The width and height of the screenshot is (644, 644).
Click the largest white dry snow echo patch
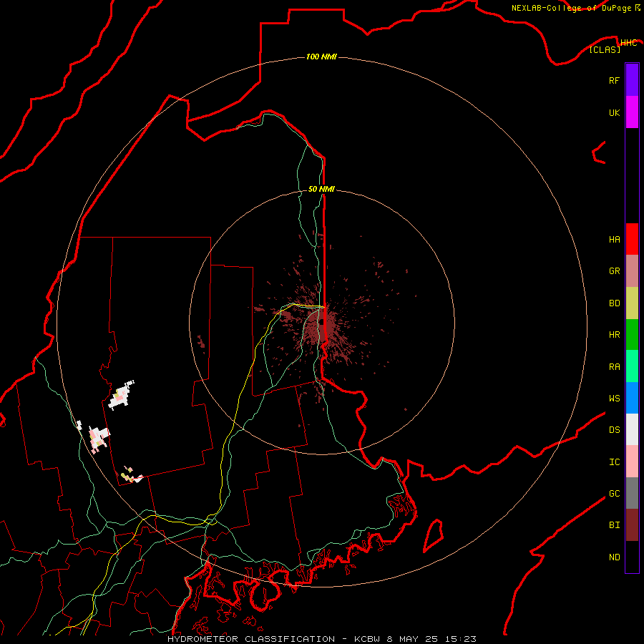coord(121,396)
